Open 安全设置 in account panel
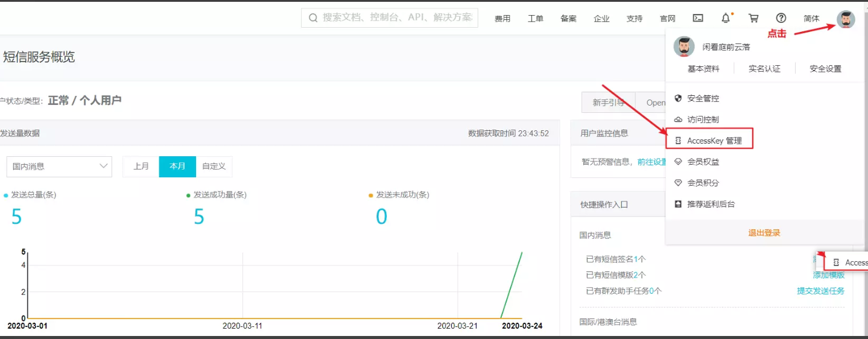Image resolution: width=868 pixels, height=339 pixels. click(825, 69)
